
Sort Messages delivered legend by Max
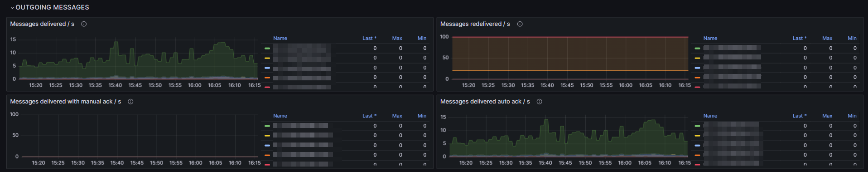tap(397, 38)
